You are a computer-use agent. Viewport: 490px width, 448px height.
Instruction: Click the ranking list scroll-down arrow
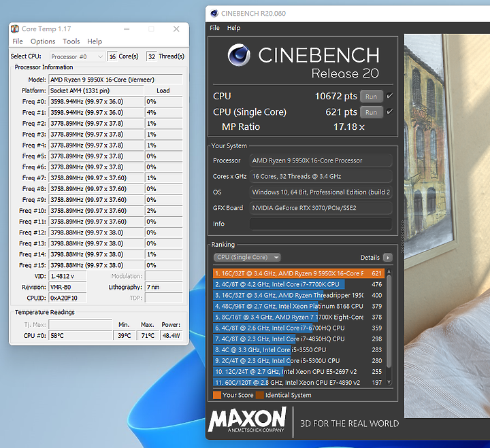pos(389,382)
